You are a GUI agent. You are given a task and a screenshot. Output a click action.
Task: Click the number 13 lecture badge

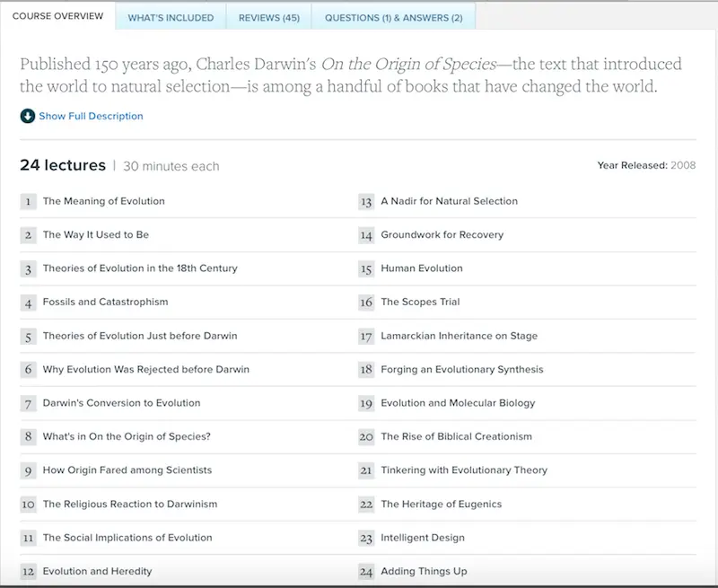366,201
